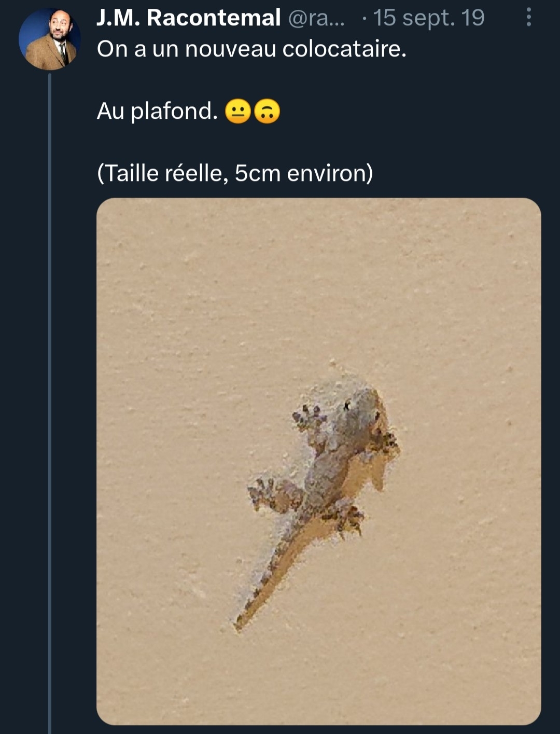Open J.M. Racontemal's profile picture
560x734 pixels.
pyautogui.click(x=49, y=39)
